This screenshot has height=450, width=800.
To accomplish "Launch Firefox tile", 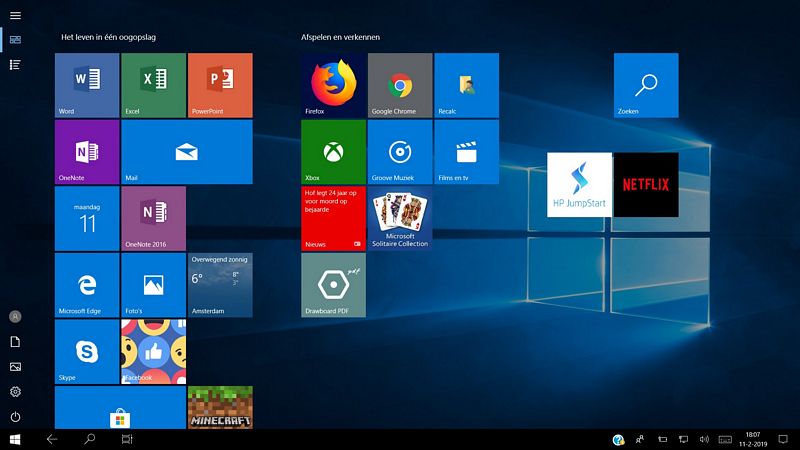I will tap(334, 85).
